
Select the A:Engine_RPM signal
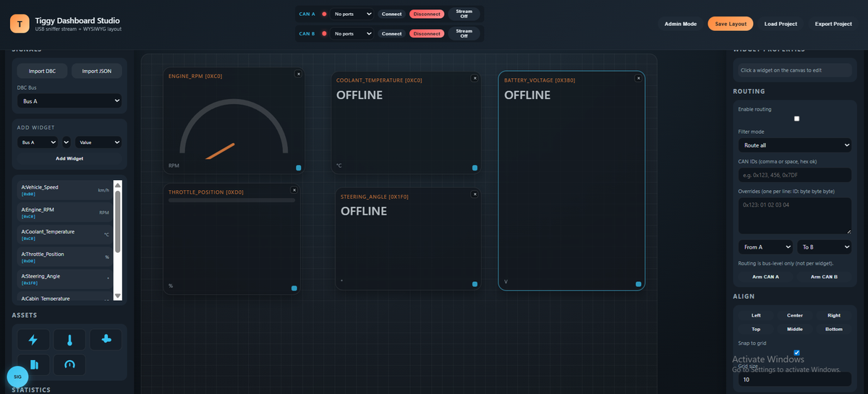[x=65, y=213]
